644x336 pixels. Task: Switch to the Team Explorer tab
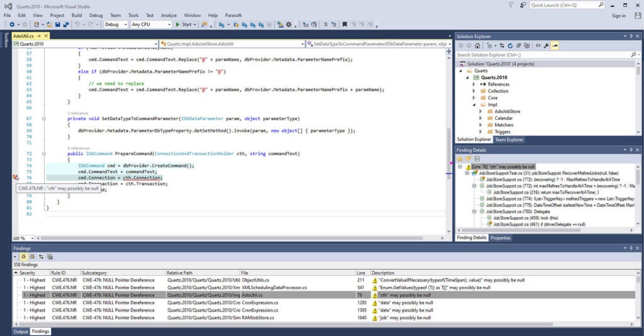tap(509, 139)
